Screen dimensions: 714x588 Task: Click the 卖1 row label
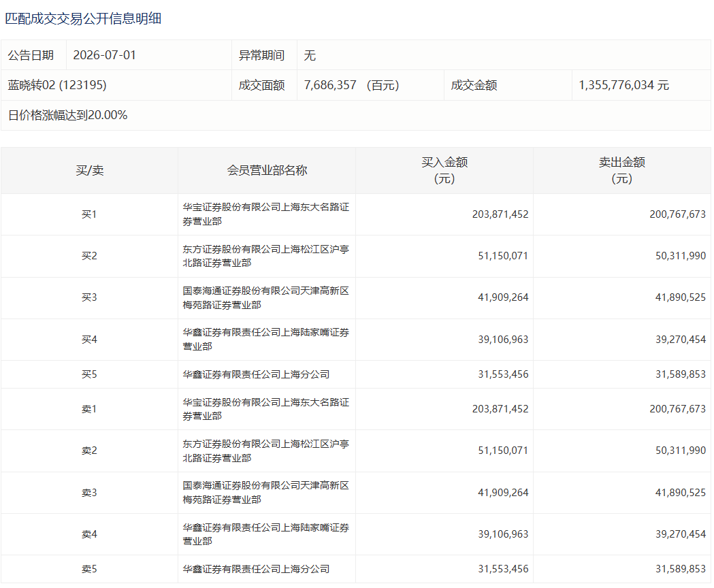coord(89,409)
